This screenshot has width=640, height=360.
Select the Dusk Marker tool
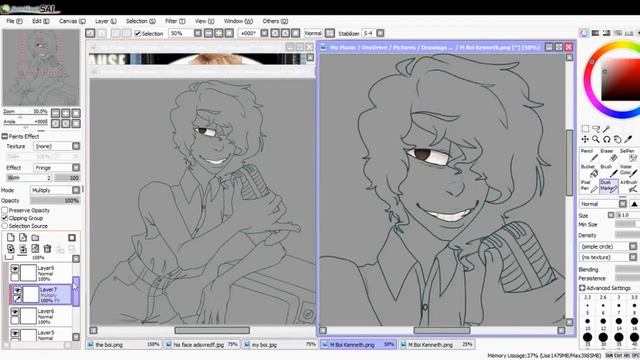(x=609, y=186)
